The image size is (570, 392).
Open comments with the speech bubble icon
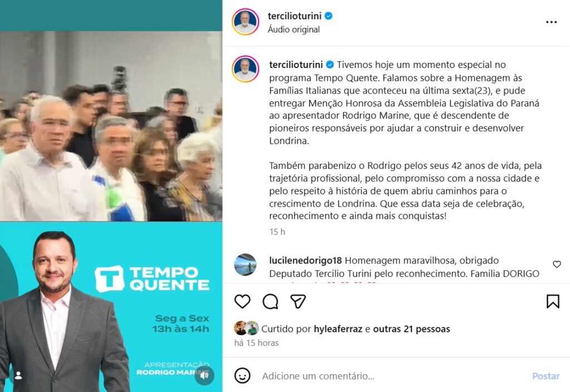(x=270, y=301)
